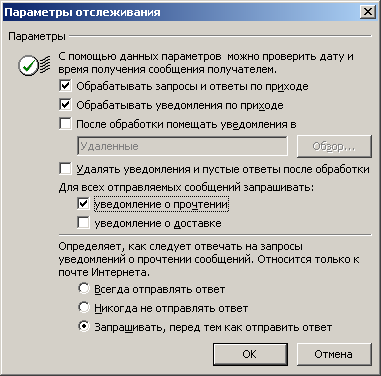Uncheck Обрабатывать запросы и ответы по приходе
Image resolution: width=381 pixels, height=376 pixels.
point(65,86)
